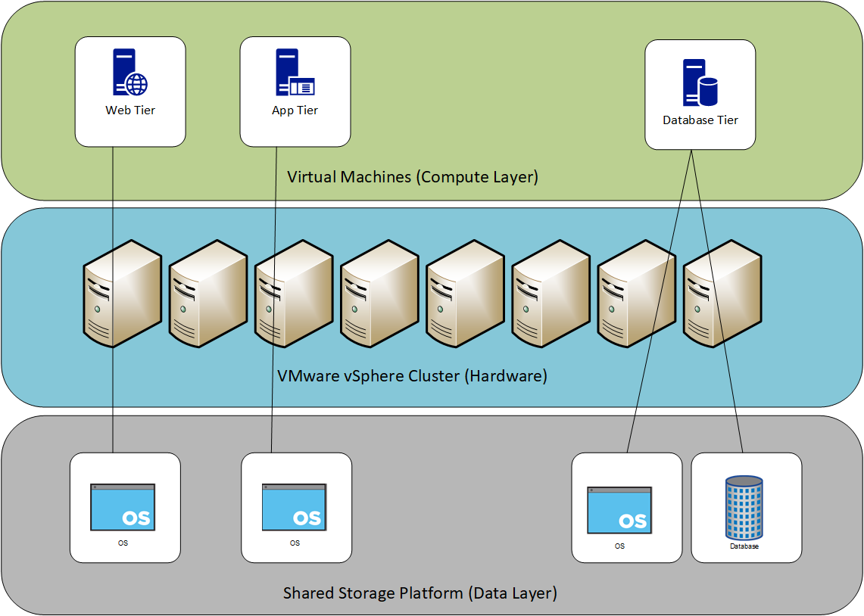
Task: Click the "OS" caption below App Tier storage
Action: (x=295, y=543)
